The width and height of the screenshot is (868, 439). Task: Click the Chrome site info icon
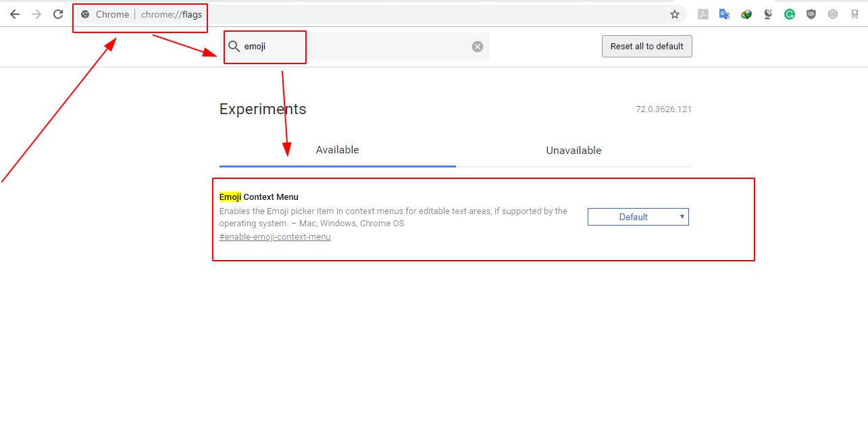(x=85, y=14)
